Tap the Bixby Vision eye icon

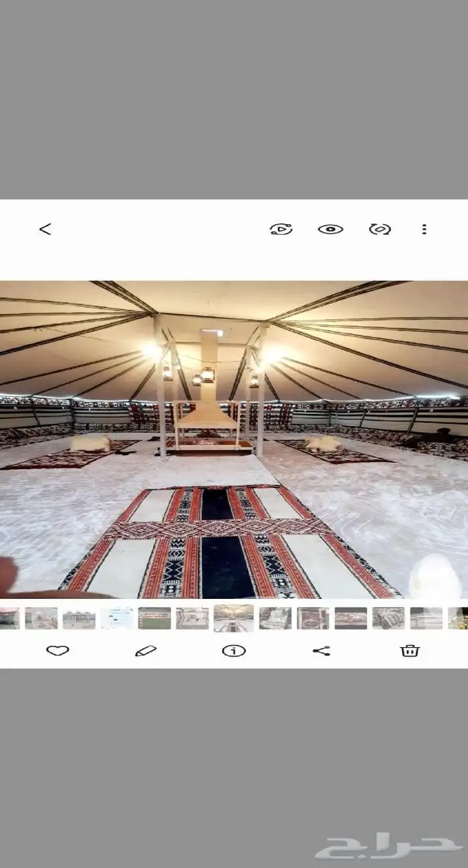click(330, 229)
